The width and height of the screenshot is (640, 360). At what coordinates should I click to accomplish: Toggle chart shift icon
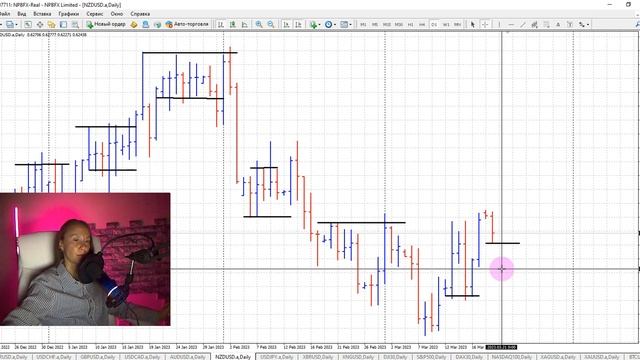click(x=298, y=24)
